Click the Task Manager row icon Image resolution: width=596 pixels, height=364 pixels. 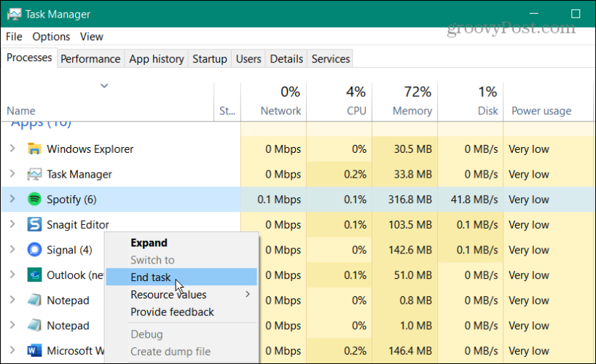pos(34,174)
